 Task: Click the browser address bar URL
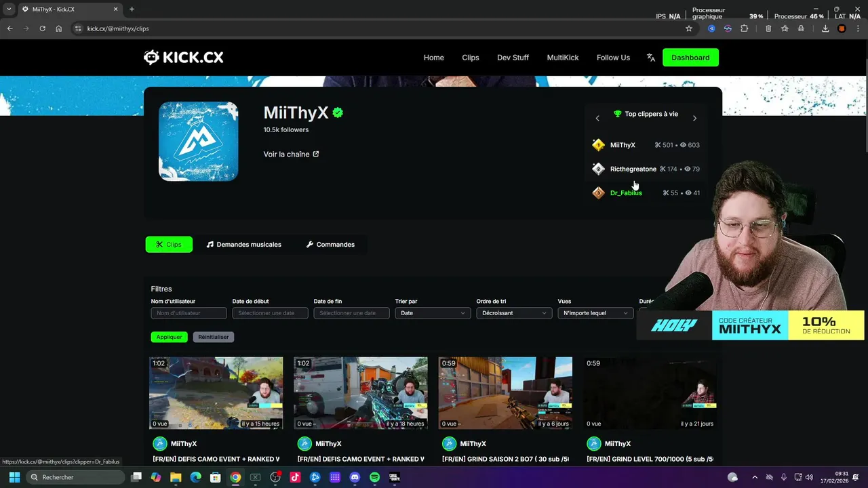(118, 28)
